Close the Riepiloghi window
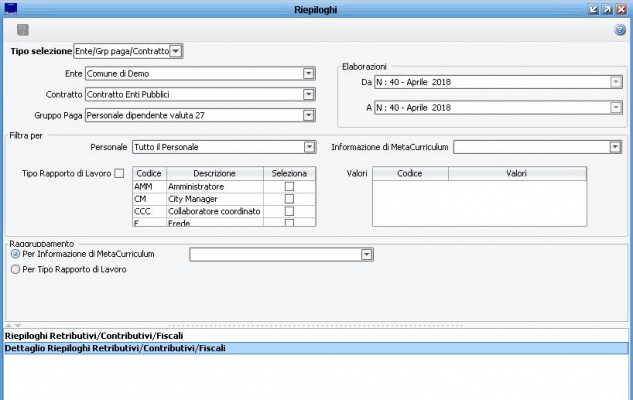This screenshot has height=400, width=633. point(621,9)
